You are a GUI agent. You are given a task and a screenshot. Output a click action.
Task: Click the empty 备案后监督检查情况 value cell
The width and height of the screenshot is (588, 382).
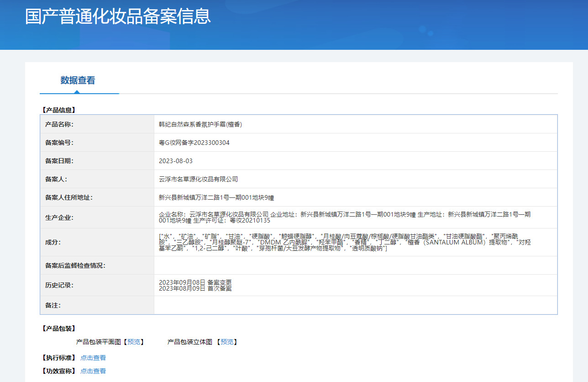tap(355, 265)
